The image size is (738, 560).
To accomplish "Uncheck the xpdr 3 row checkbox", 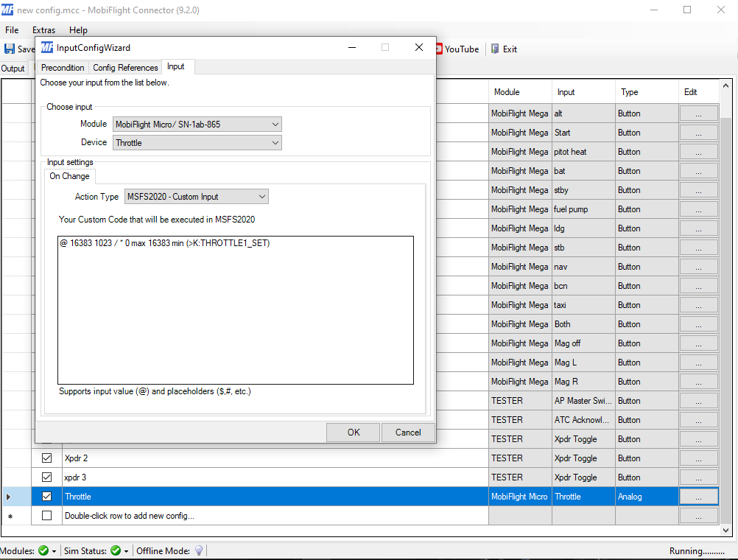I will (x=46, y=477).
